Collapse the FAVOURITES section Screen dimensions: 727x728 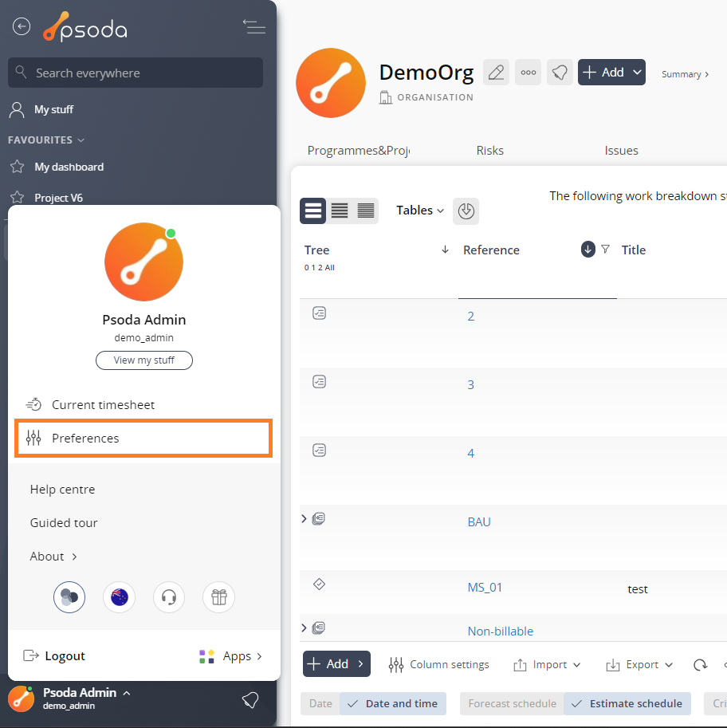coord(46,140)
